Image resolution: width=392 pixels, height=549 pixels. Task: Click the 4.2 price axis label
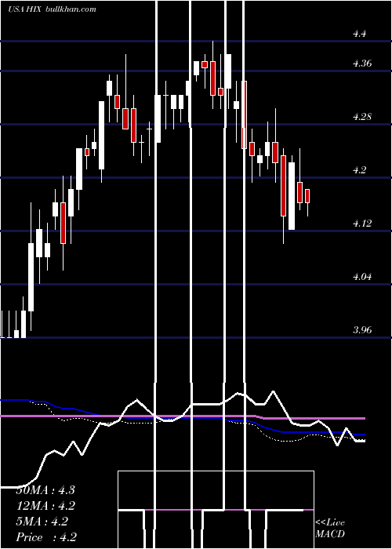pos(360,170)
